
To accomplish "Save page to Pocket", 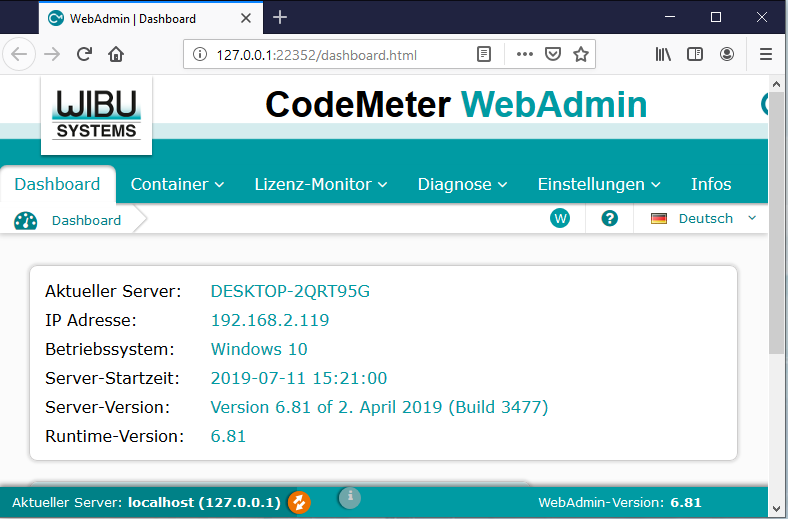I will 553,54.
